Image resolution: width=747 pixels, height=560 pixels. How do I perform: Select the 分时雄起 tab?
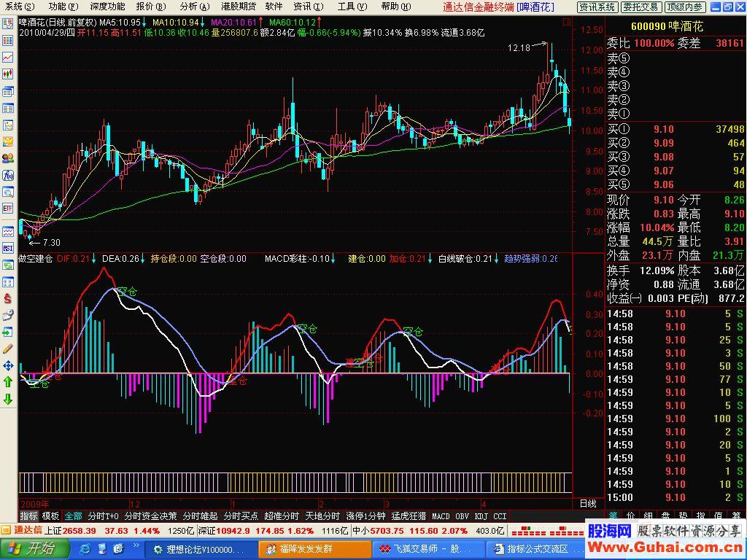click(200, 516)
